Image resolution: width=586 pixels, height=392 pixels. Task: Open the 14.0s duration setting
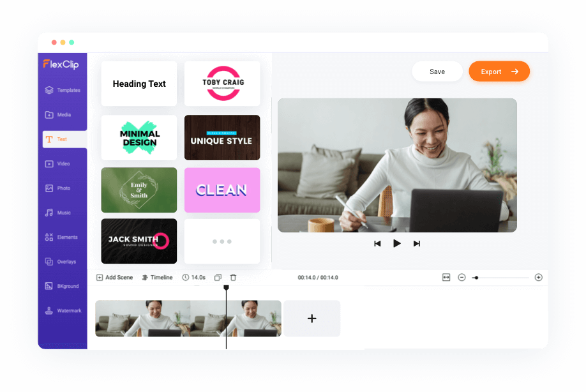(x=193, y=277)
